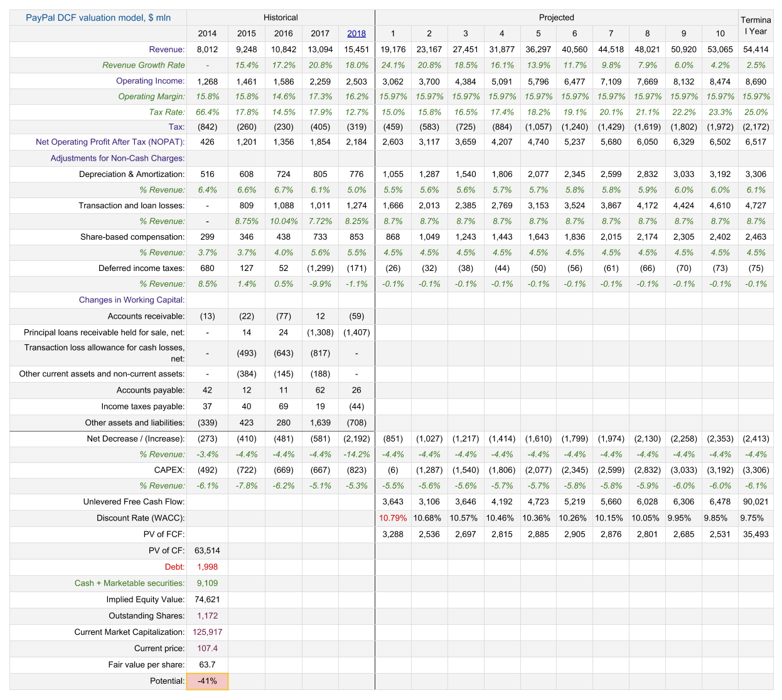This screenshot has height=700, width=782.
Task: Open the 2018 year hyperlink
Action: (x=356, y=33)
